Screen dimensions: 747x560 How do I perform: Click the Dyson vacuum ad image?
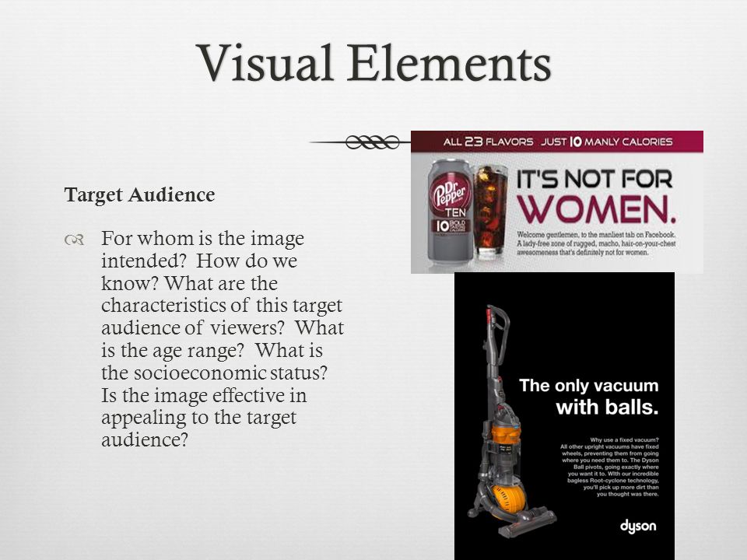coord(565,416)
